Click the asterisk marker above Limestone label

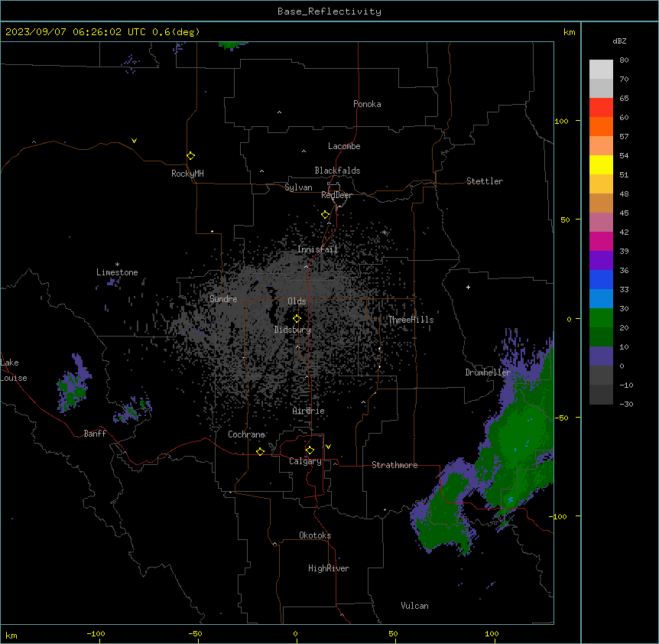pyautogui.click(x=117, y=265)
